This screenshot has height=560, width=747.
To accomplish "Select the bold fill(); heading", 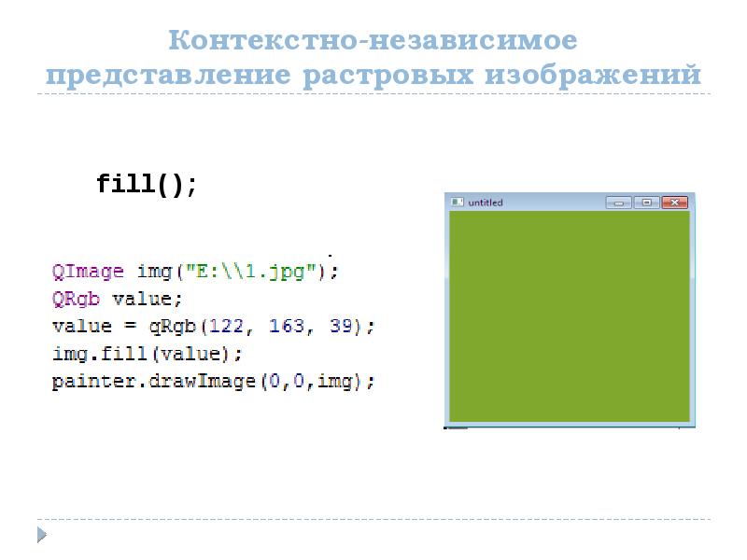I will (x=147, y=184).
